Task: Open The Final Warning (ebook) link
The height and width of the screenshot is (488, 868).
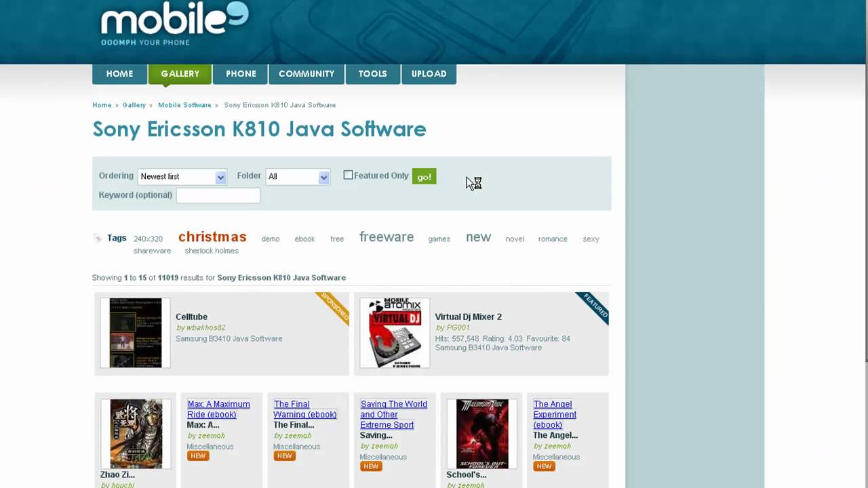Action: point(305,409)
